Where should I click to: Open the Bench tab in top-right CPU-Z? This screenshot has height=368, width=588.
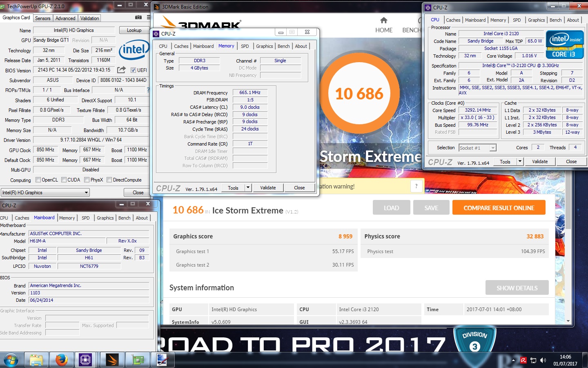point(555,20)
